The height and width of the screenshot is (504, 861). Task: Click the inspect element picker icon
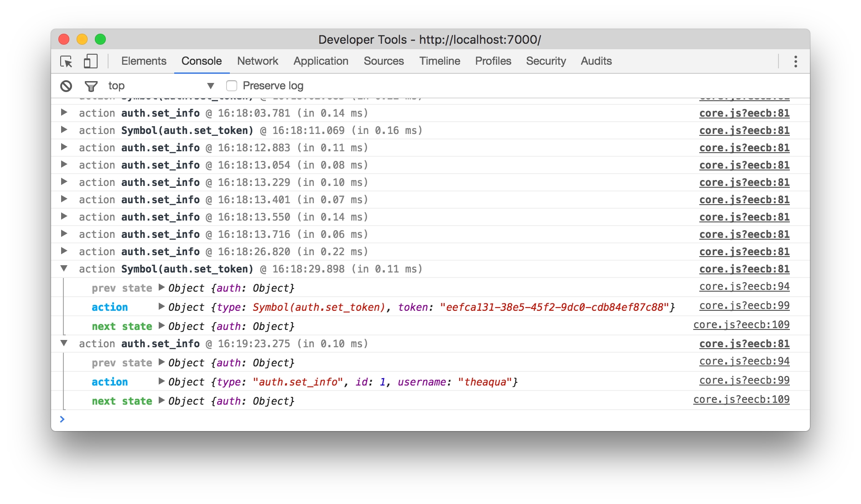[67, 62]
